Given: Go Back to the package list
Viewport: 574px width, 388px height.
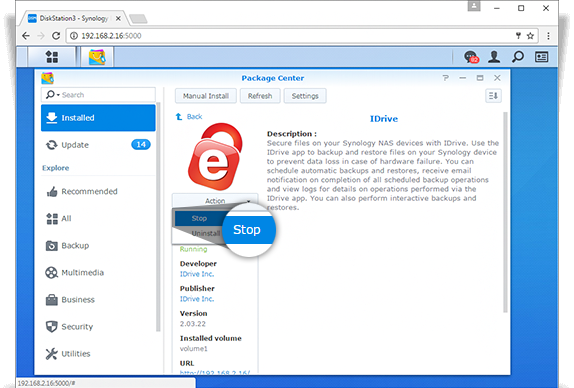Looking at the screenshot, I should tap(189, 116).
